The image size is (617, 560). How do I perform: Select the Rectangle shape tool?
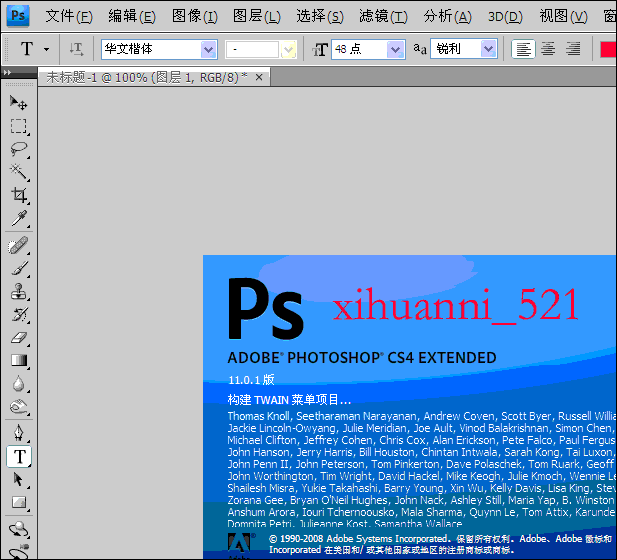(18, 502)
